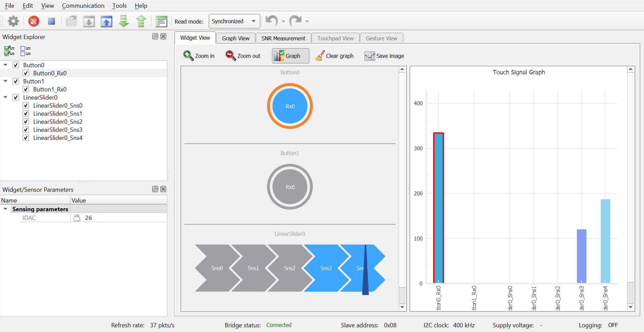Click the Sns1 slider segment
Viewport: 644px width, 332px height.
pyautogui.click(x=253, y=268)
